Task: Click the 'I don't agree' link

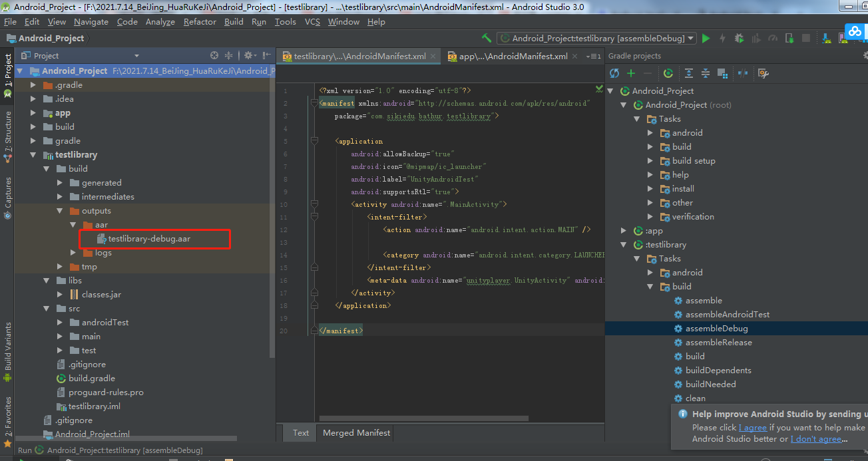Action: [816, 439]
